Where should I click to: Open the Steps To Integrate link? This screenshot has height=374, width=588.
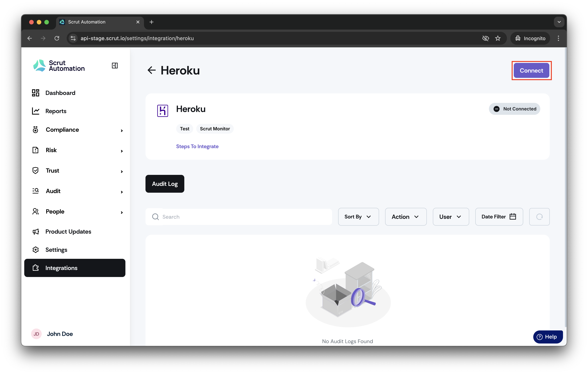click(x=197, y=146)
